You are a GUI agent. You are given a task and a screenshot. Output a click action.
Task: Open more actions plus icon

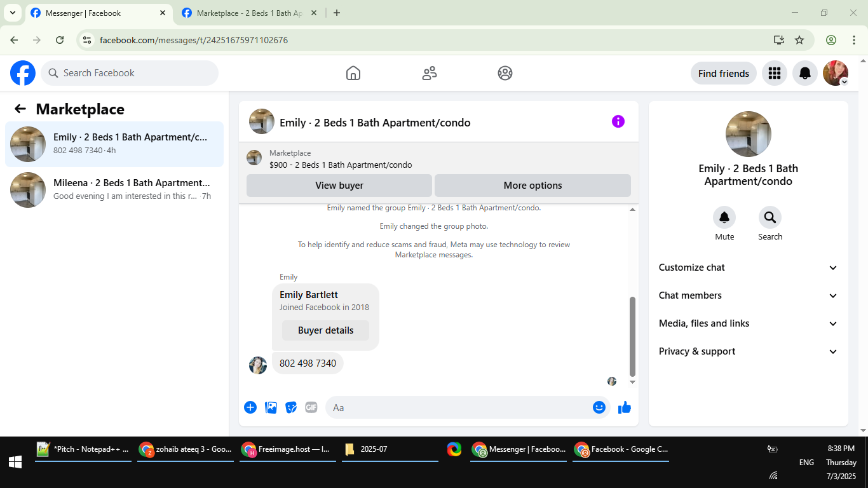tap(250, 407)
